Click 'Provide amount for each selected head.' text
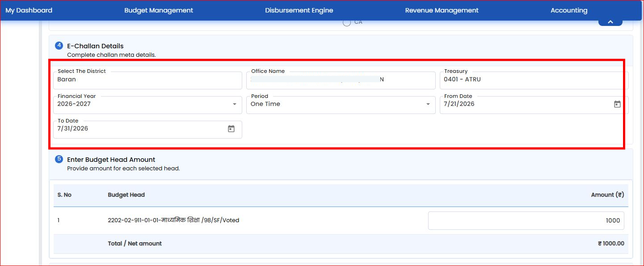The height and width of the screenshot is (266, 644). point(123,169)
